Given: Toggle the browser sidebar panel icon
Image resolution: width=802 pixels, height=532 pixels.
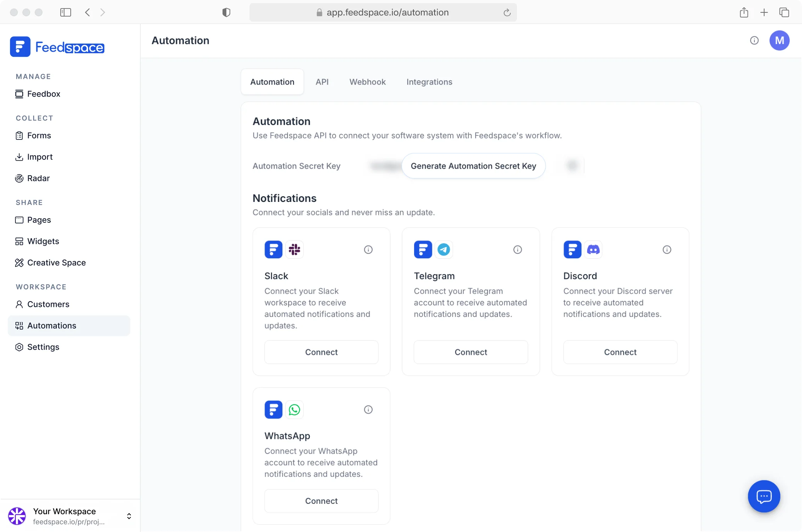Looking at the screenshot, I should (66, 12).
